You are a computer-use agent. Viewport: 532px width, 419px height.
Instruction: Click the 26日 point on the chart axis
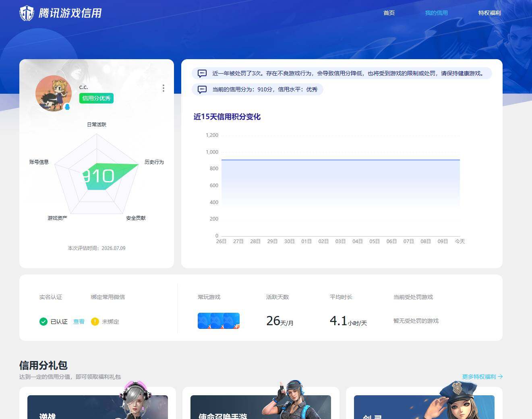[x=221, y=241]
